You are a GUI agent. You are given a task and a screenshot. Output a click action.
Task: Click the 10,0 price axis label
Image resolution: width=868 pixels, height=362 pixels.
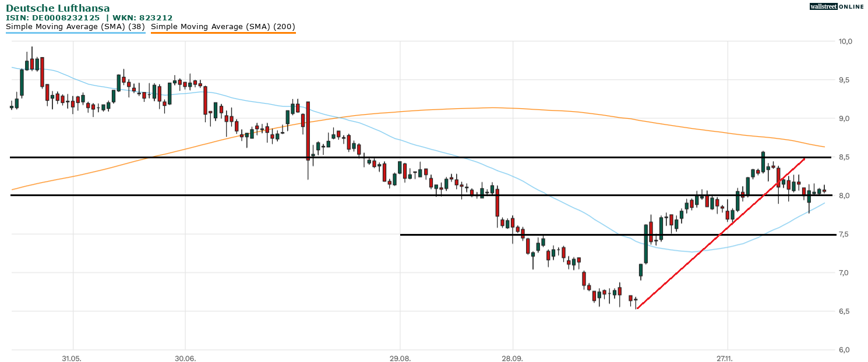point(845,41)
